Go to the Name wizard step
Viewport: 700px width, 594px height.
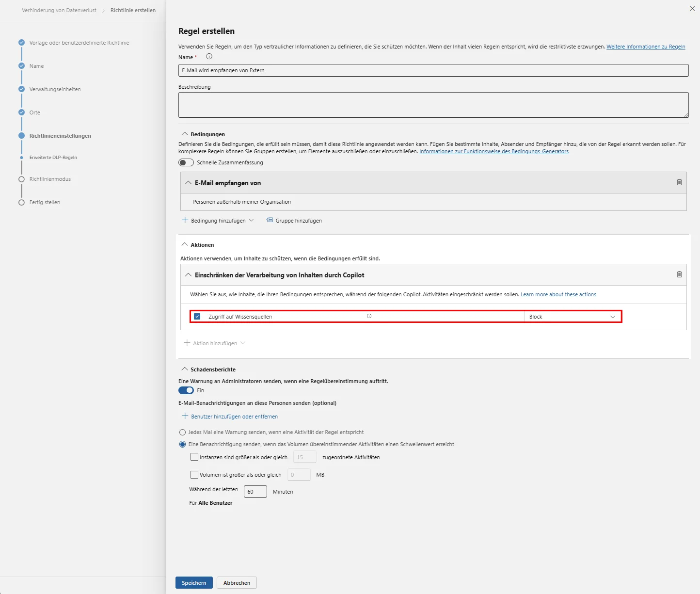pos(36,66)
